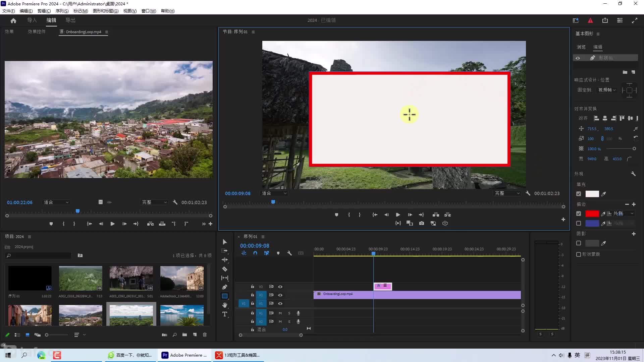Viewport: 644px width, 362px height.
Task: Switch to 导入 workspace tab
Action: (32, 20)
